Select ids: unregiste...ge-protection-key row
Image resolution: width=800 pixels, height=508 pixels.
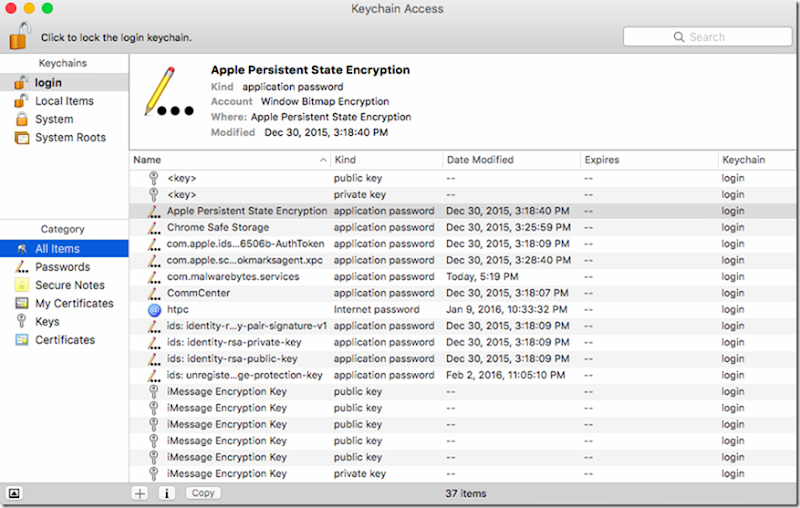[463, 375]
